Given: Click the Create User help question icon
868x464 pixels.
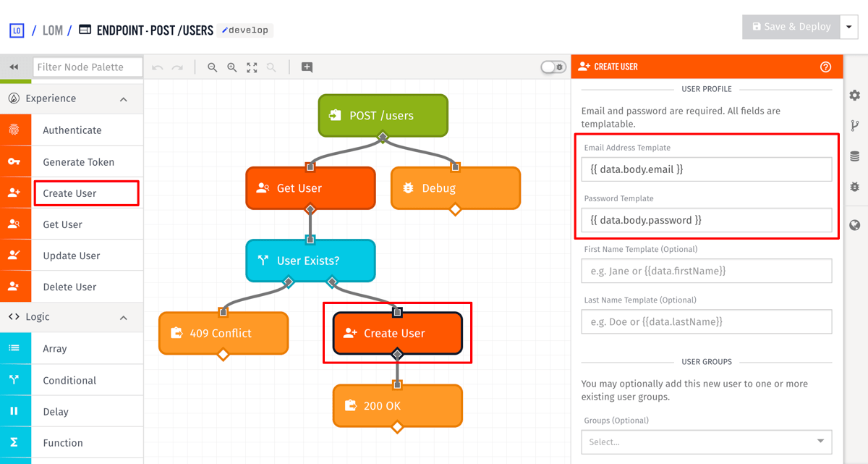Looking at the screenshot, I should (826, 67).
